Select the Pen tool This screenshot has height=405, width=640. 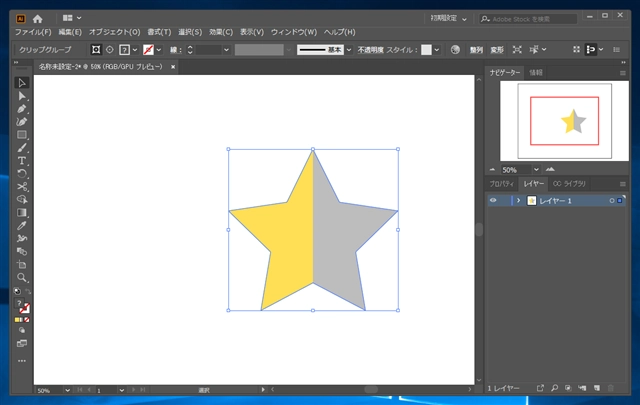point(22,109)
